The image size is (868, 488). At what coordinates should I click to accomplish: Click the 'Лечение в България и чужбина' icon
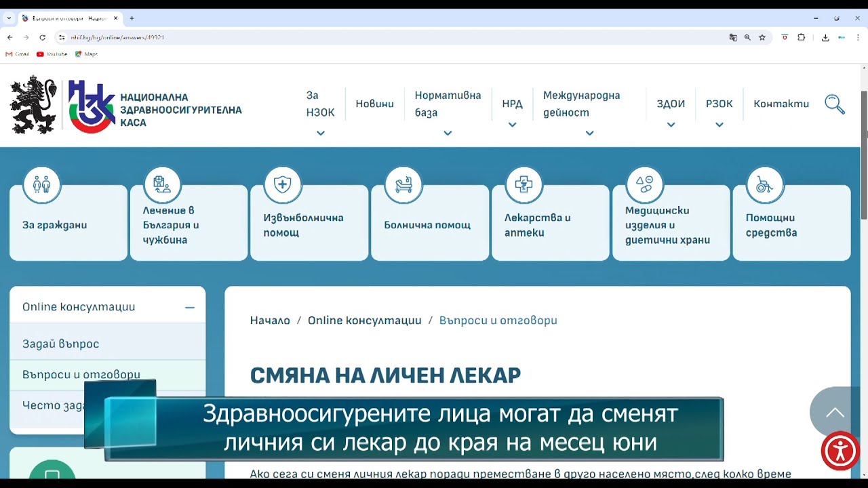[x=162, y=184]
